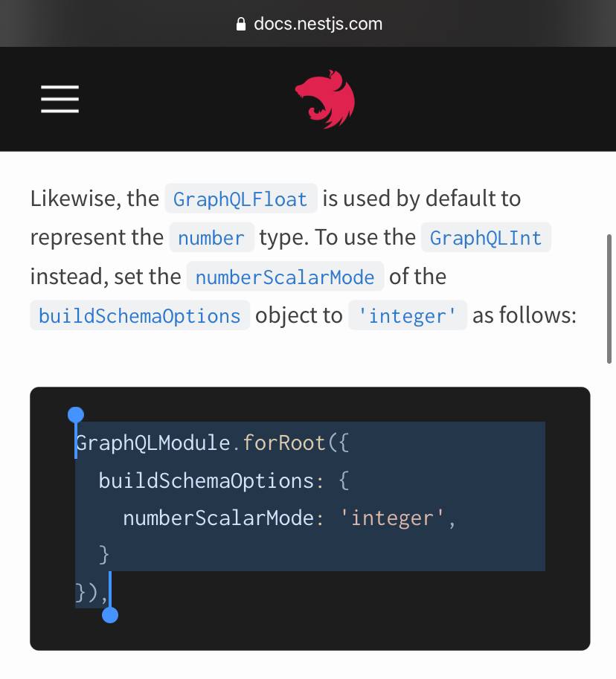The image size is (616, 679).
Task: Tap the docs.nestjs.com address bar
Action: pyautogui.click(x=309, y=24)
